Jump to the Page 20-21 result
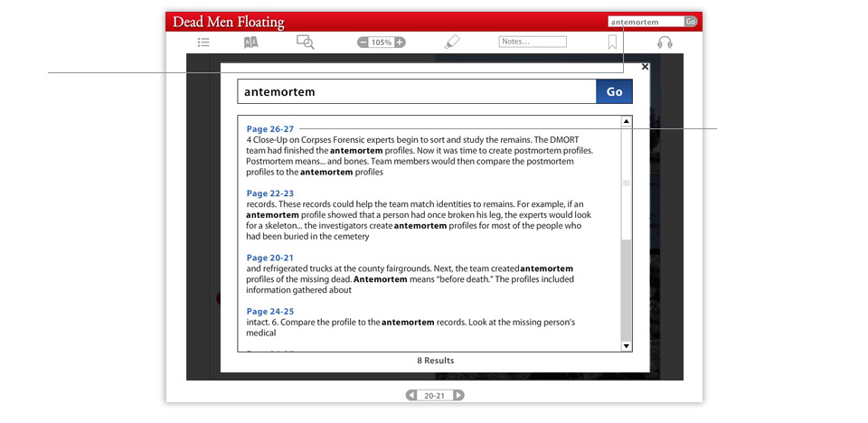 [x=269, y=258]
